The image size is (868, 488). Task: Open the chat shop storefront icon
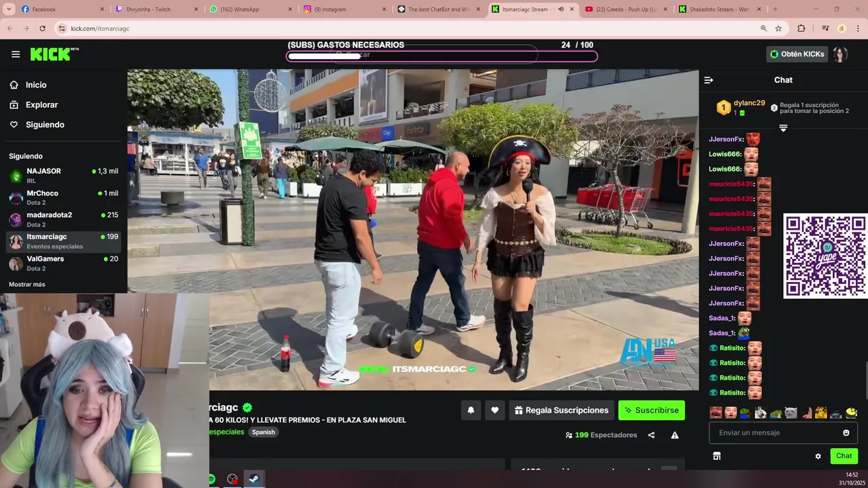tap(717, 456)
